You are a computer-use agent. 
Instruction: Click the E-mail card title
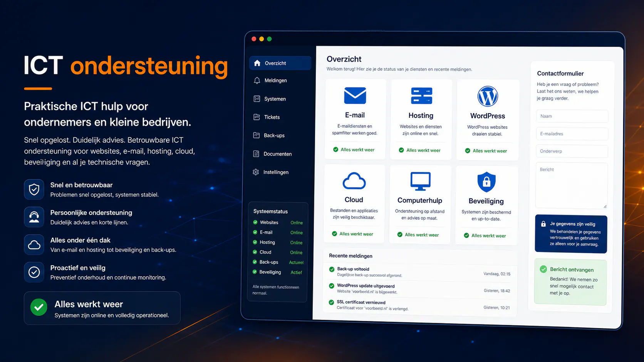pos(355,115)
